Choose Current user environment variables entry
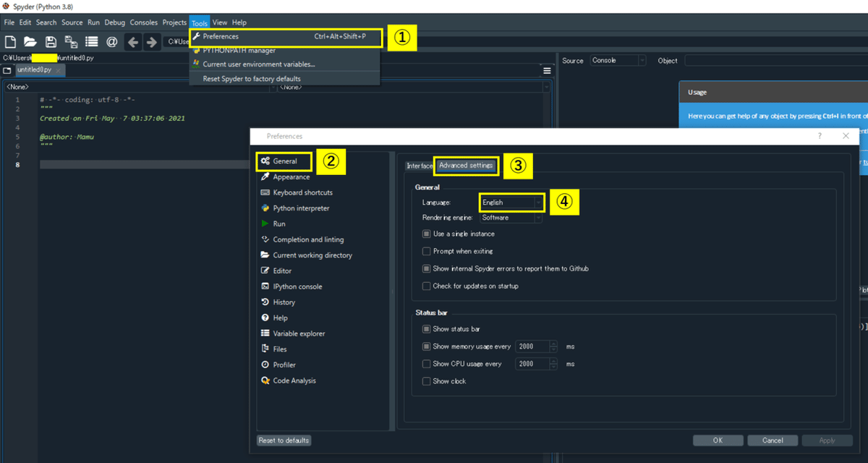 point(284,64)
